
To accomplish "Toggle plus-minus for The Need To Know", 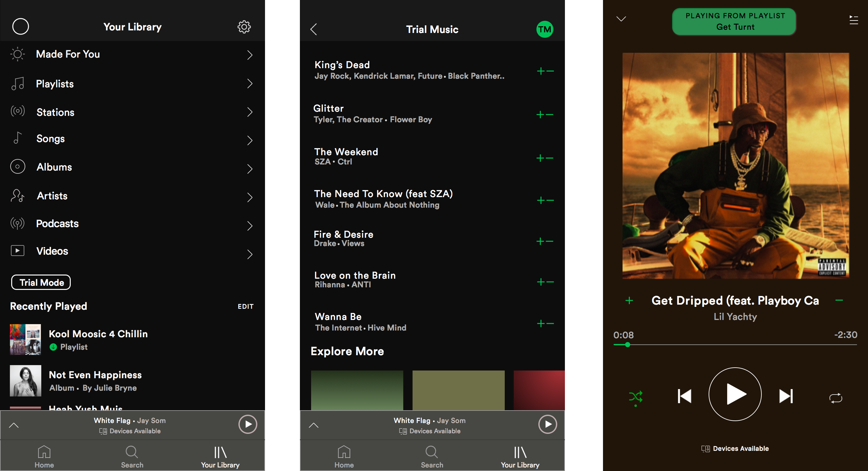I will click(545, 200).
